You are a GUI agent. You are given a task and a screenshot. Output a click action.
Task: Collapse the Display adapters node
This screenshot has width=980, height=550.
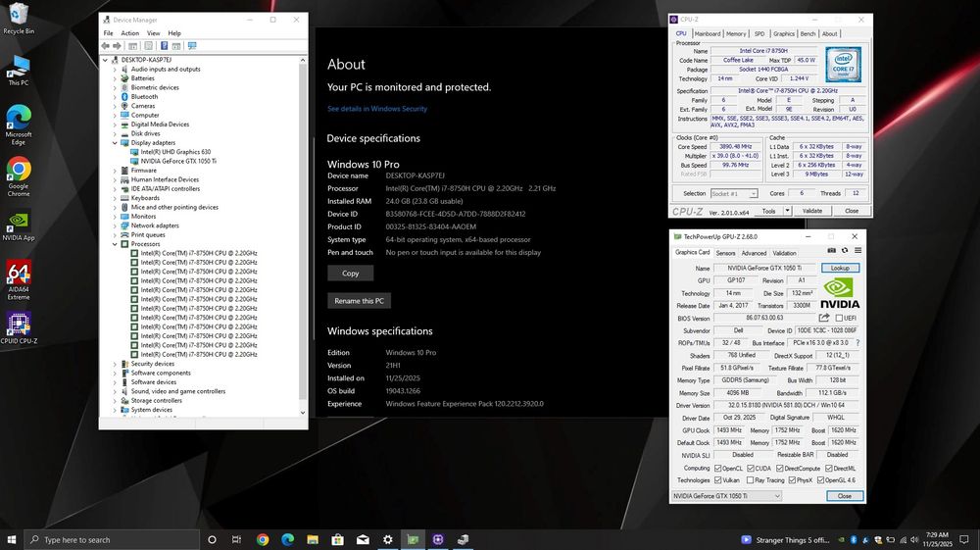115,142
